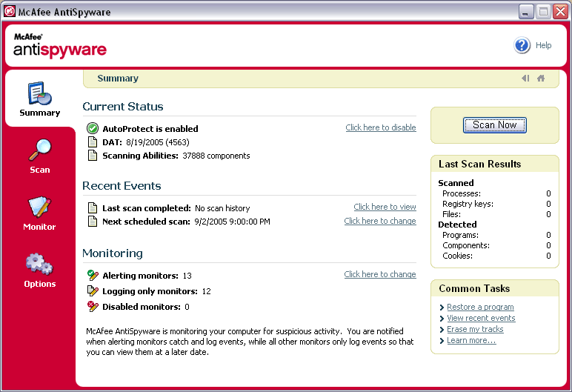Click the arrow beside Learn more
The height and width of the screenshot is (392, 572).
click(442, 341)
